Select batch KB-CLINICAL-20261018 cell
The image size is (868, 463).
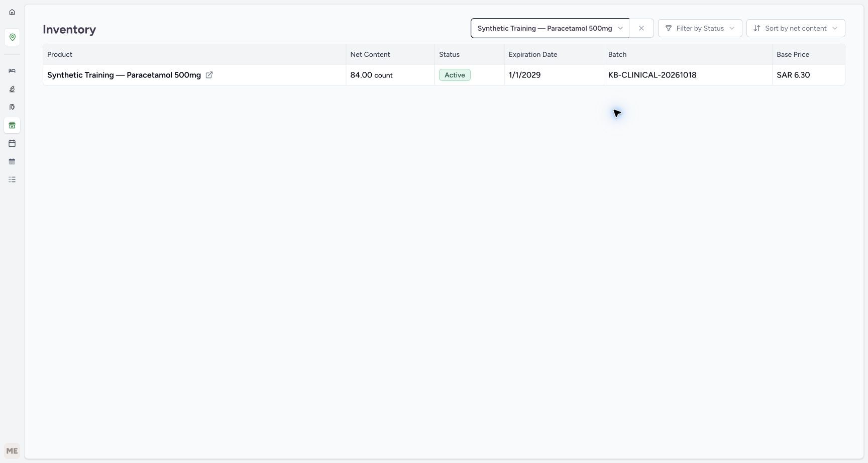click(x=688, y=75)
